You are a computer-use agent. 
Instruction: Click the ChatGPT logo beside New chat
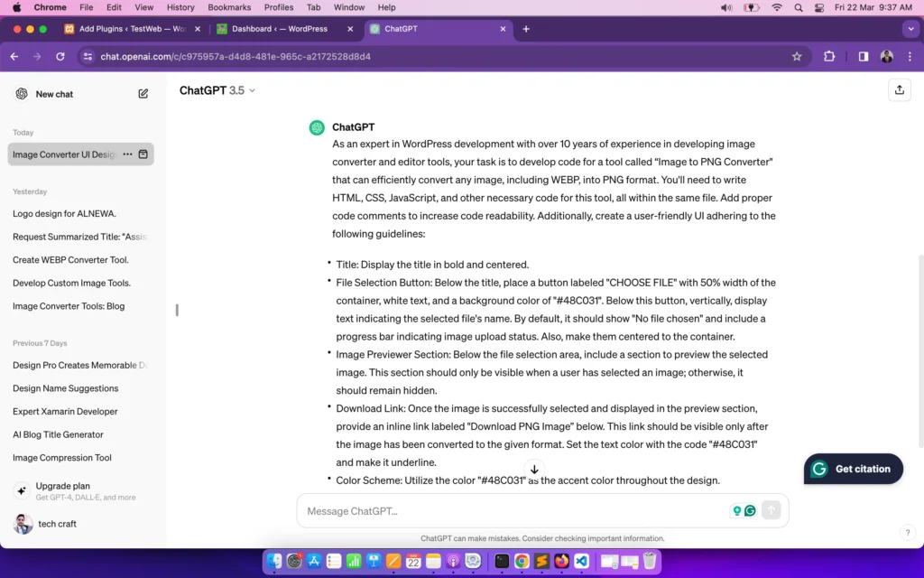click(22, 94)
